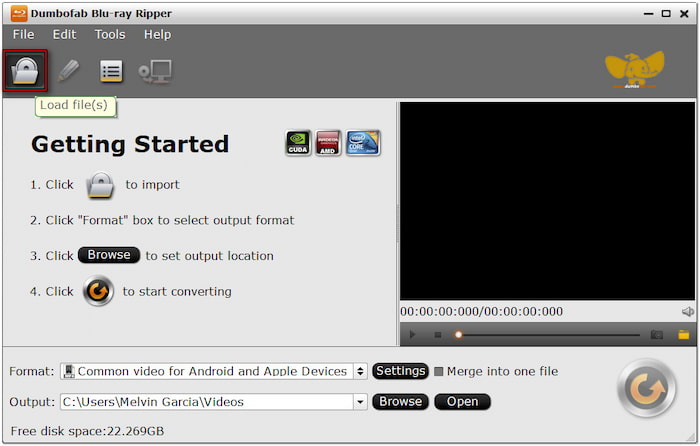Image resolution: width=700 pixels, height=446 pixels.
Task: Open the Help menu
Action: click(157, 34)
